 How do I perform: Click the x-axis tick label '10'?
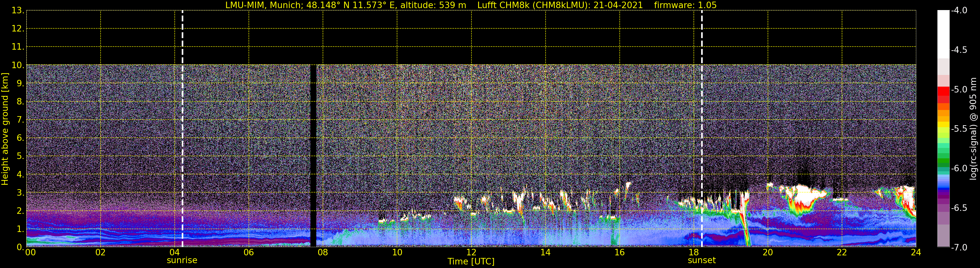(397, 252)
